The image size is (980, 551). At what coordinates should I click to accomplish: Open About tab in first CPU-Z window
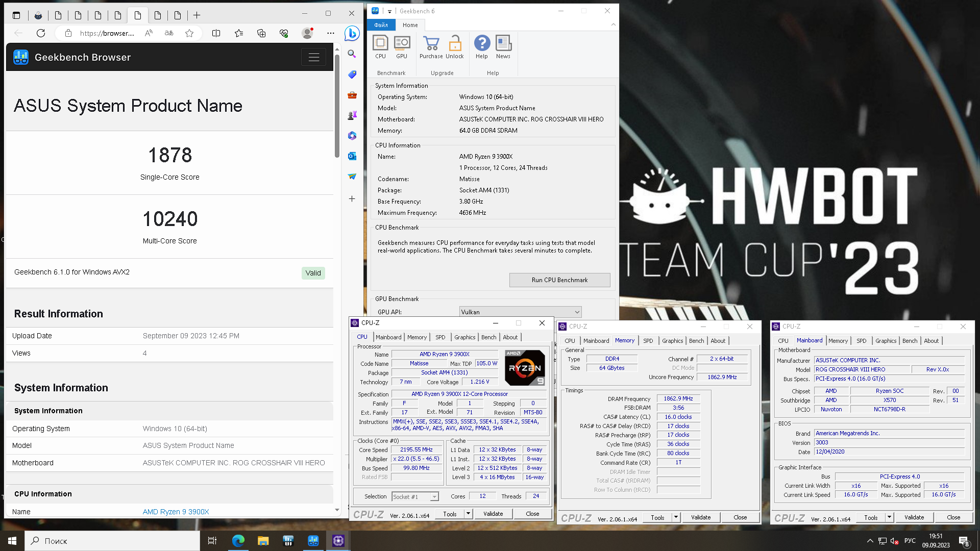pyautogui.click(x=510, y=337)
